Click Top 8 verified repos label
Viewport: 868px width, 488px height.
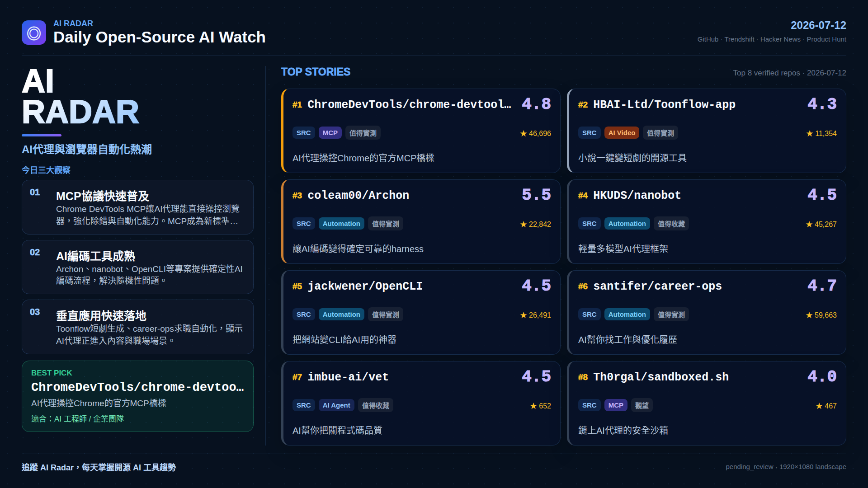pyautogui.click(x=789, y=73)
